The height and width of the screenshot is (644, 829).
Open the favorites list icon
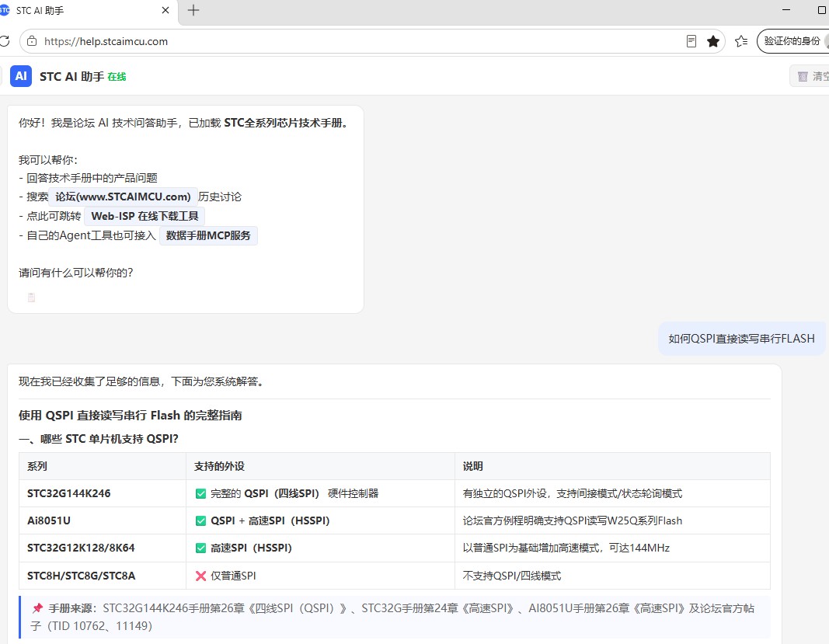click(741, 41)
